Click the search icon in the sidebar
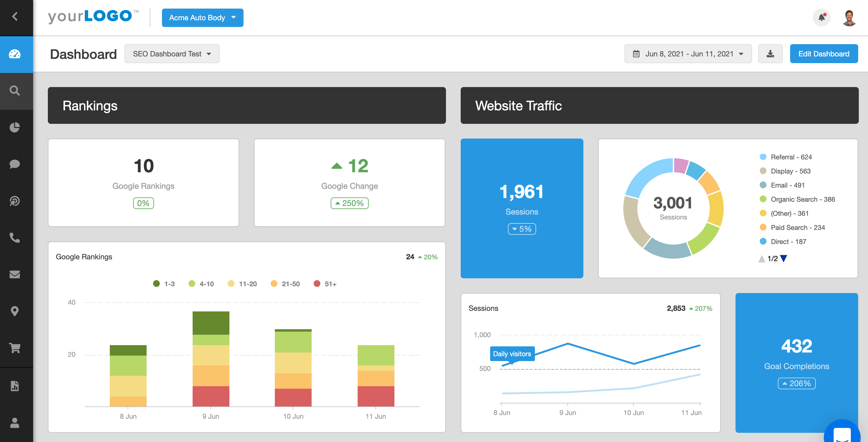The width and height of the screenshot is (868, 442). [16, 90]
